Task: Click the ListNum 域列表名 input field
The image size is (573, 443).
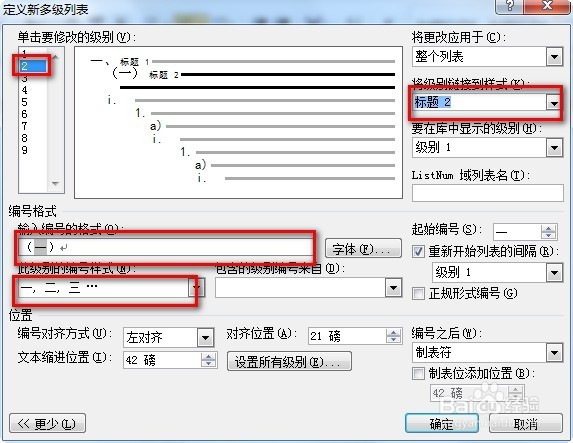Action: click(487, 193)
